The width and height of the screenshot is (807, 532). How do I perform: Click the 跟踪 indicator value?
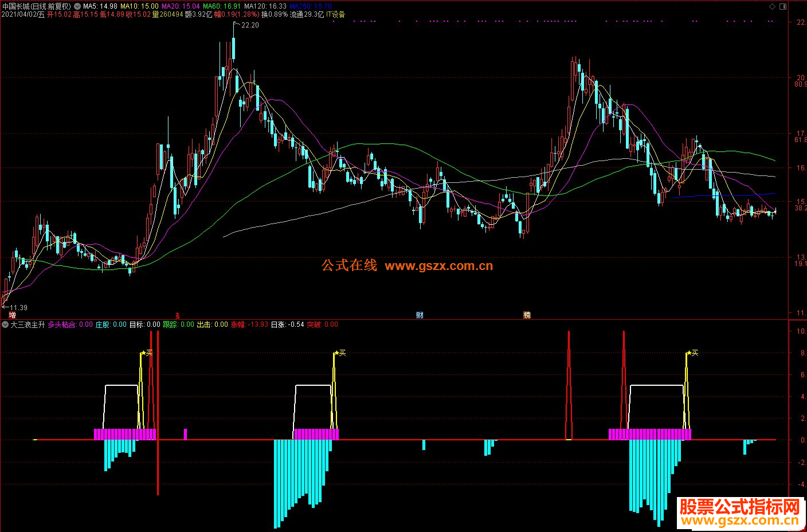(178, 324)
